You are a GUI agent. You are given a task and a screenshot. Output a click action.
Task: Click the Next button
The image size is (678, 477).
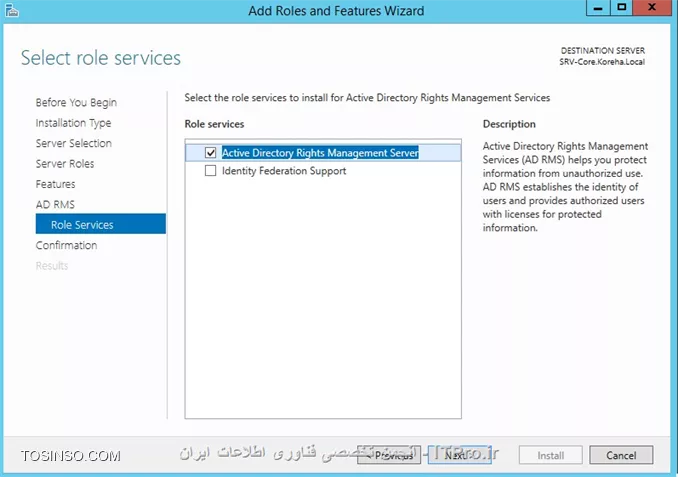(460, 455)
